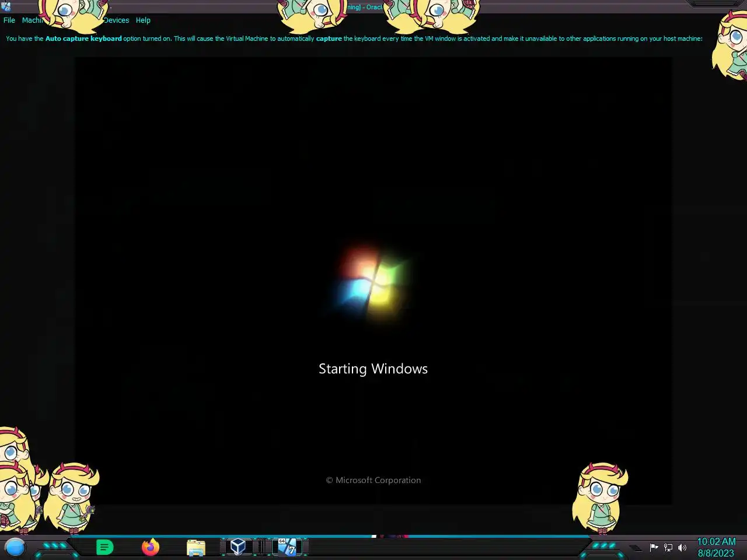Click the Starting Windows text in the VM screen

[x=373, y=369]
